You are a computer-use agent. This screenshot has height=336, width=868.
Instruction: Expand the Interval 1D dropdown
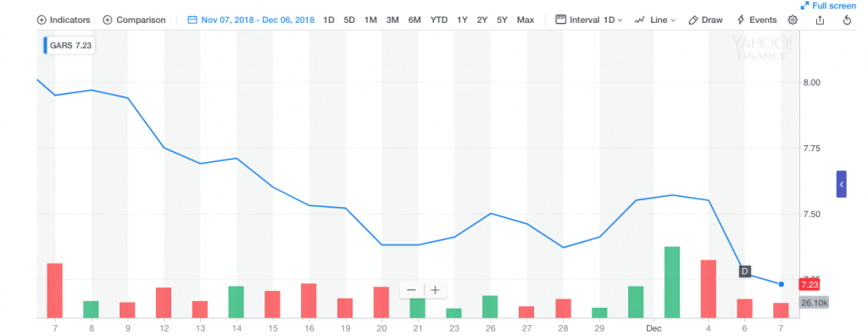[x=589, y=20]
